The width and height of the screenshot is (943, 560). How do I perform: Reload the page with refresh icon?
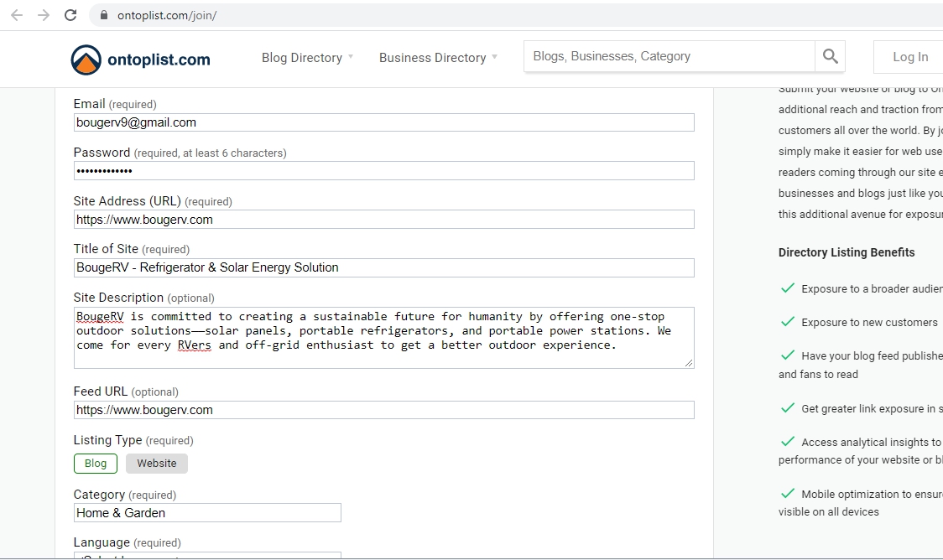pyautogui.click(x=70, y=15)
